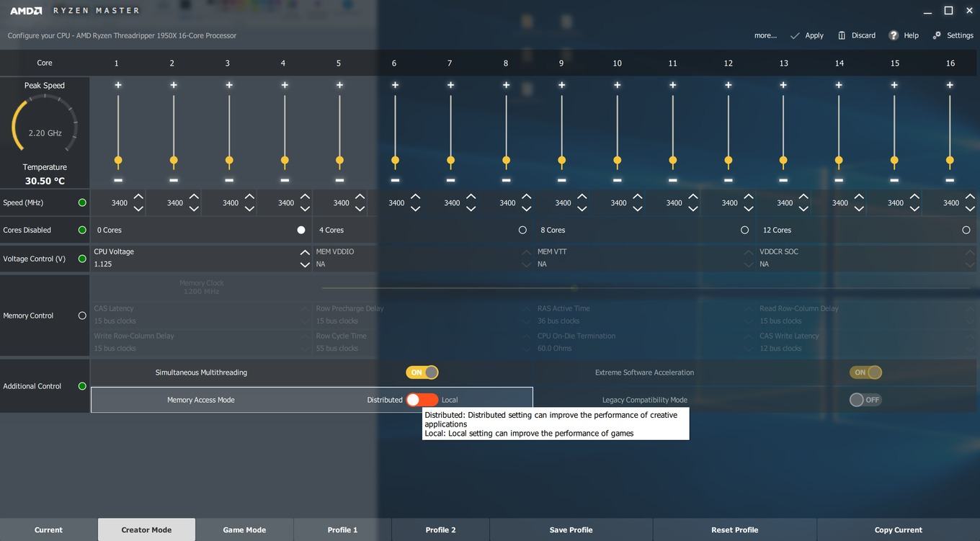This screenshot has height=541, width=980.
Task: Click the minus icon below core 10 slider
Action: coord(617,180)
